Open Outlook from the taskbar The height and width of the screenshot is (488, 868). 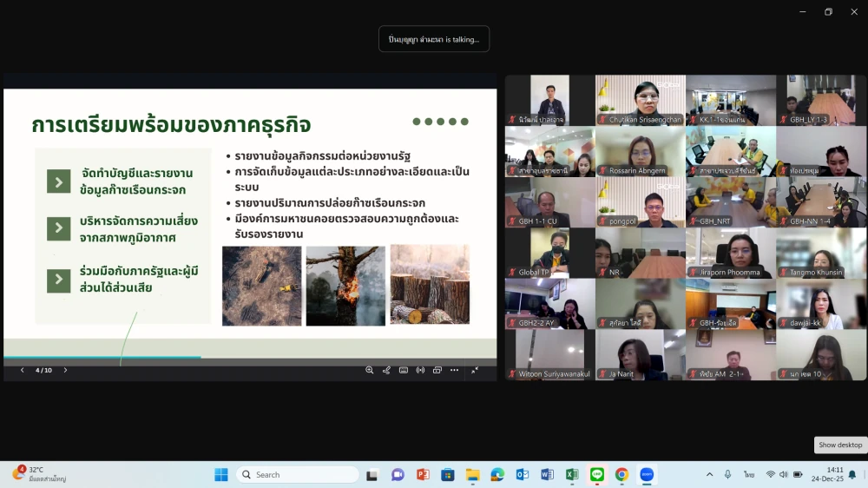(x=523, y=475)
